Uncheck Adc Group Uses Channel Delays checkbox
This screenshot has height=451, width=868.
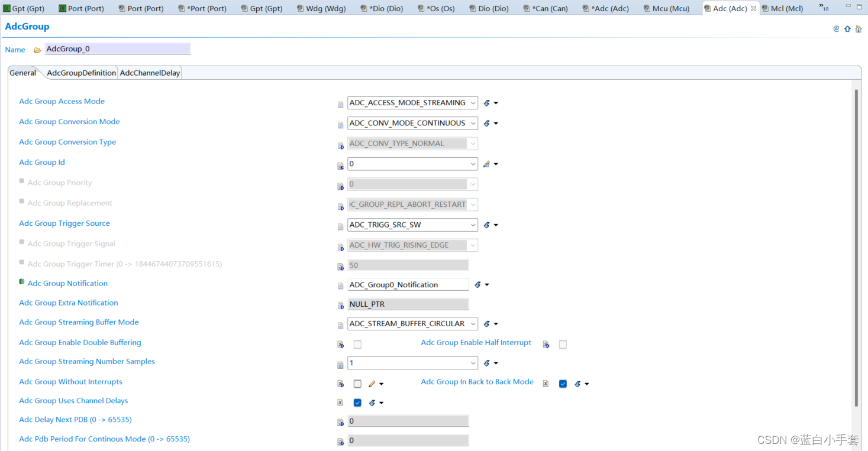tap(357, 403)
